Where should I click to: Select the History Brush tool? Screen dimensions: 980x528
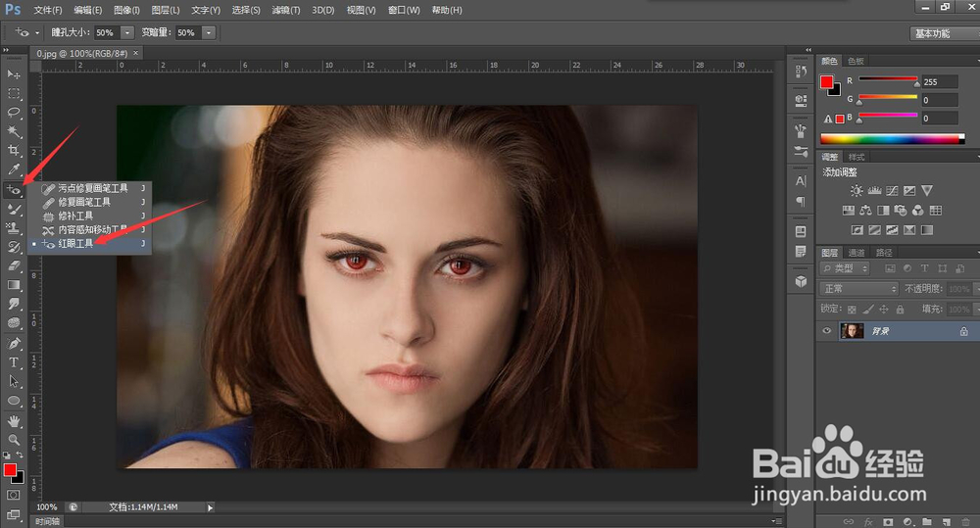13,247
